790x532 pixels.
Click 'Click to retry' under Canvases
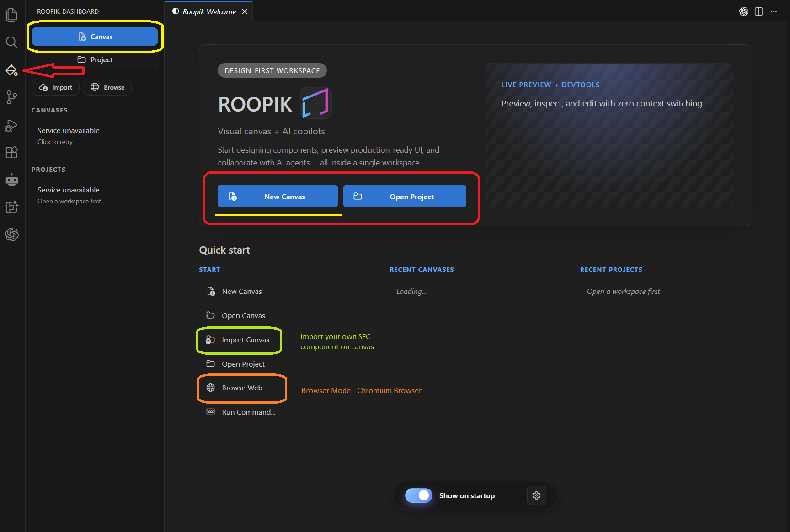click(x=55, y=142)
